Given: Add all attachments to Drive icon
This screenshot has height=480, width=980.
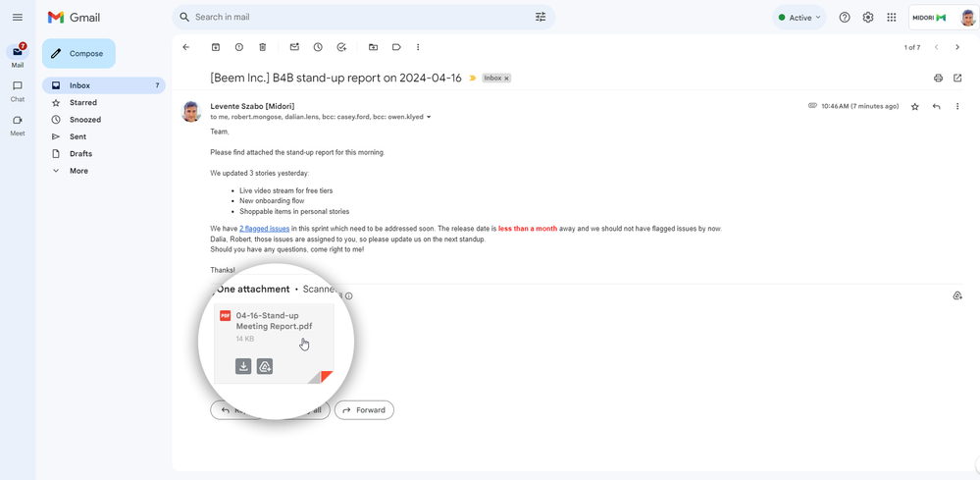Looking at the screenshot, I should tap(956, 295).
